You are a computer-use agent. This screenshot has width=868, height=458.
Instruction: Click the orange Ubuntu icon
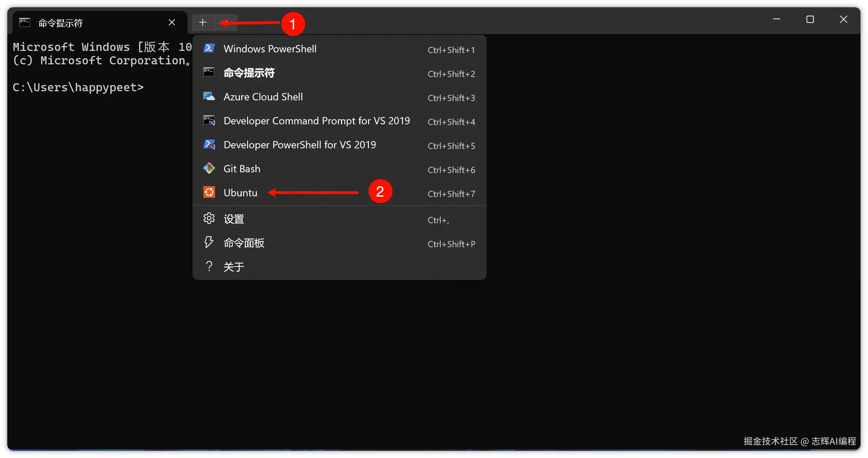[209, 192]
